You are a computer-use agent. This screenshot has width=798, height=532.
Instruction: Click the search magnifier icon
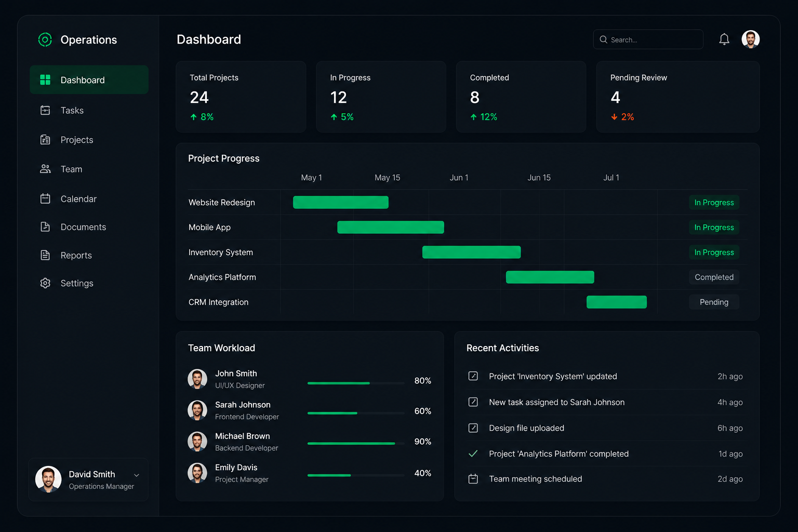603,39
